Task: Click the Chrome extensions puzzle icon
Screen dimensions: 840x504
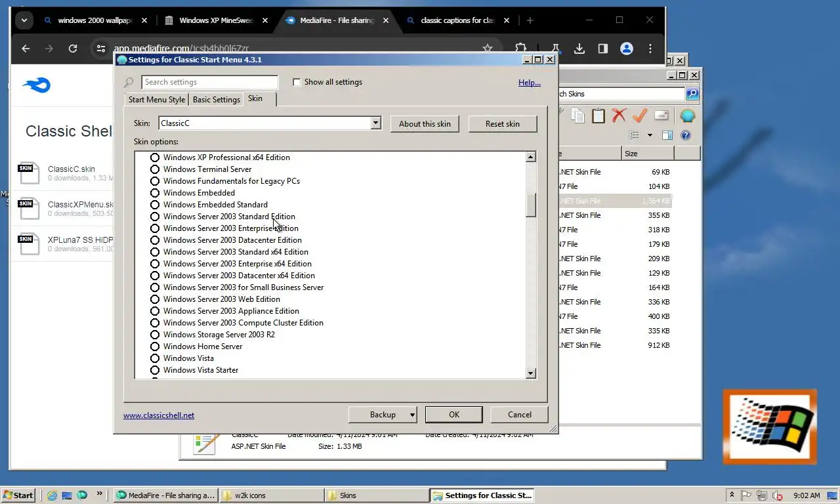Action: click(520, 49)
